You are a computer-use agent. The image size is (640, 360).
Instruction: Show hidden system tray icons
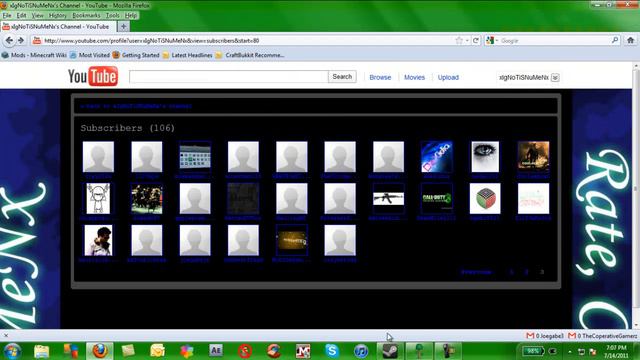(x=569, y=351)
